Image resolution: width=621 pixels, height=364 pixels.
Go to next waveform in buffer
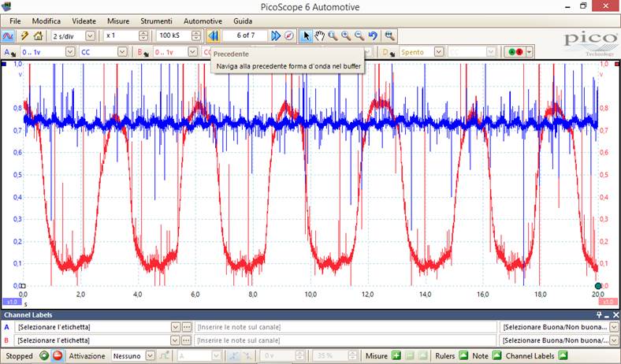(276, 36)
